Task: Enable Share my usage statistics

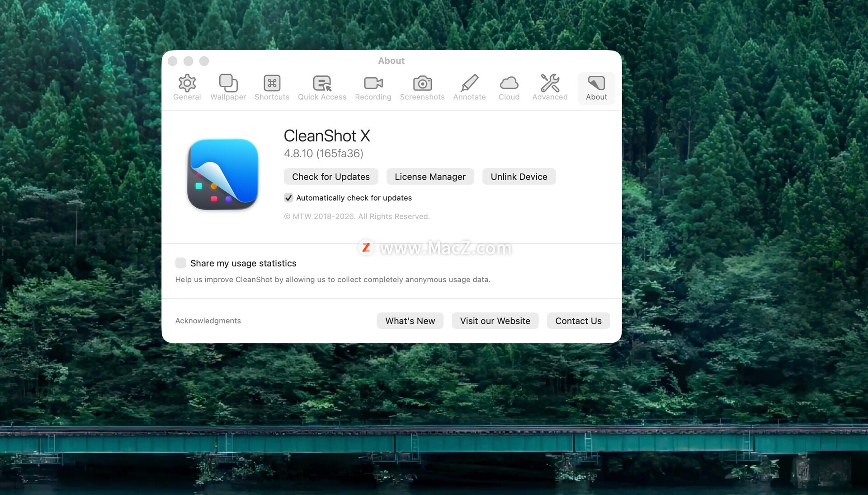Action: tap(180, 263)
